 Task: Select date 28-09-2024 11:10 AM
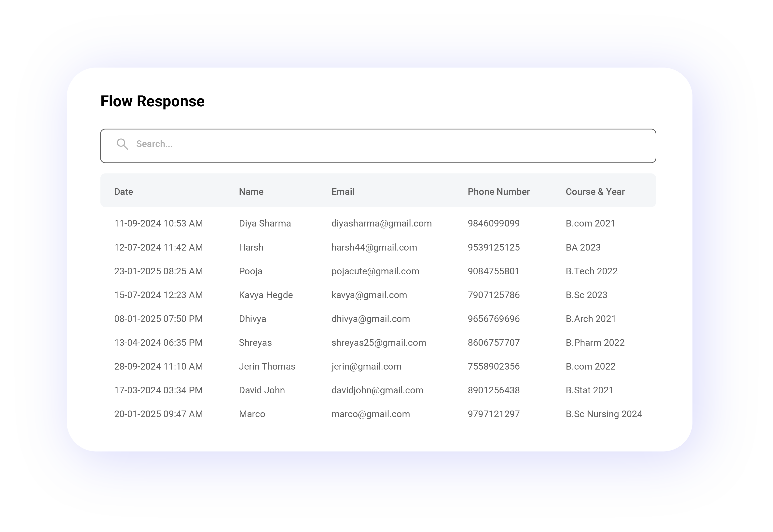[158, 366]
